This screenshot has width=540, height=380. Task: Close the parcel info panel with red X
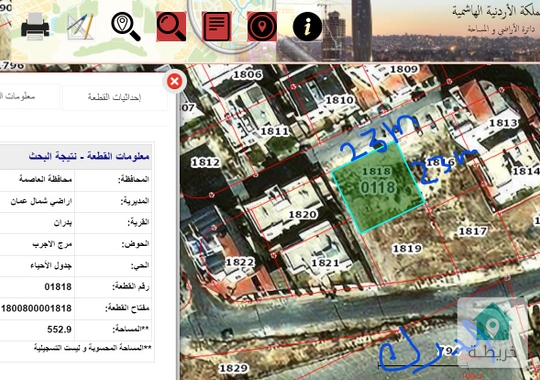click(175, 82)
